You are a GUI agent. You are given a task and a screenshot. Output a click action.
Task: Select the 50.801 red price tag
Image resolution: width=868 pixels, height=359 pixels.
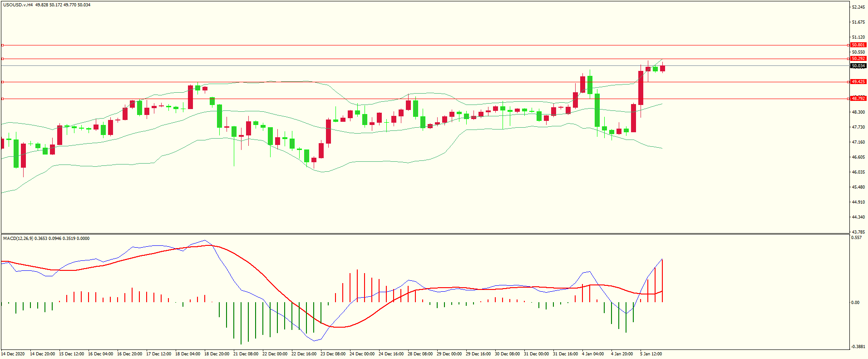tap(858, 45)
